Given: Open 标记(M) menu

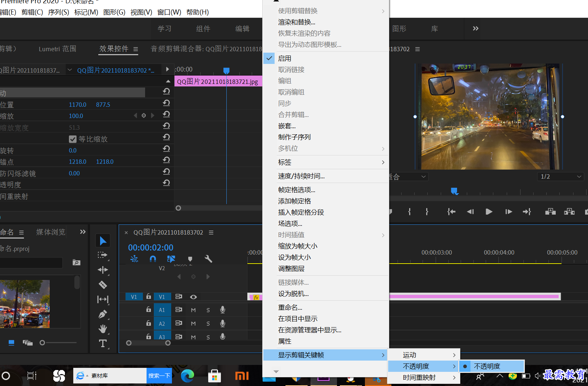Looking at the screenshot, I should (x=86, y=12).
